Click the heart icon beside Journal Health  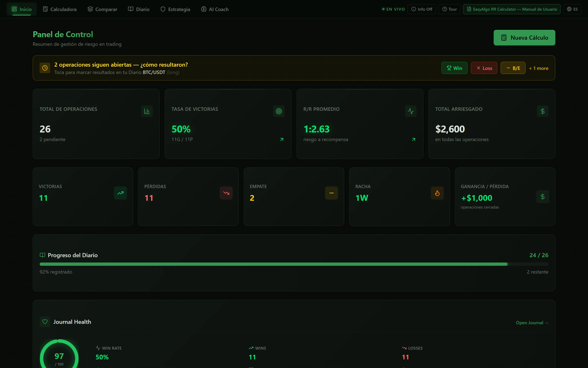tap(45, 322)
